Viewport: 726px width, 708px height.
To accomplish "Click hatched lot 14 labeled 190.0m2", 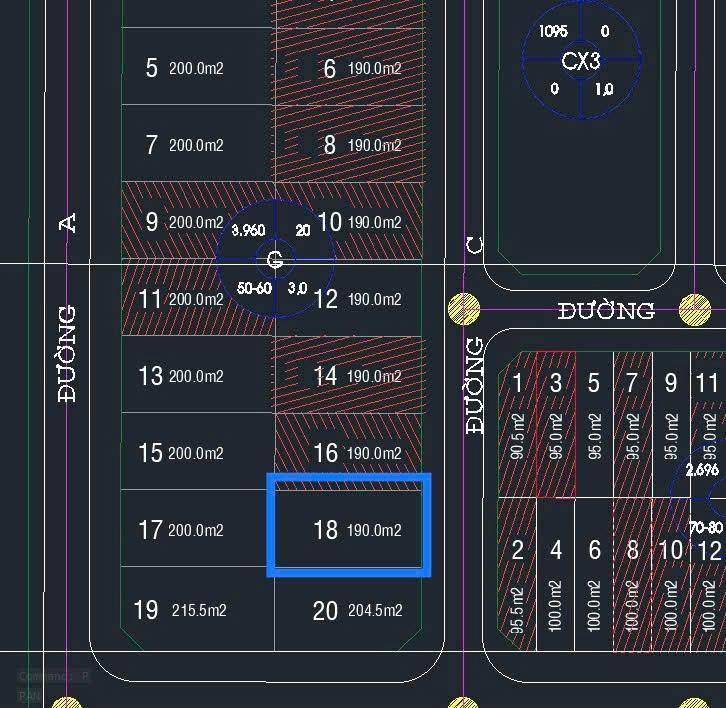I will [349, 376].
